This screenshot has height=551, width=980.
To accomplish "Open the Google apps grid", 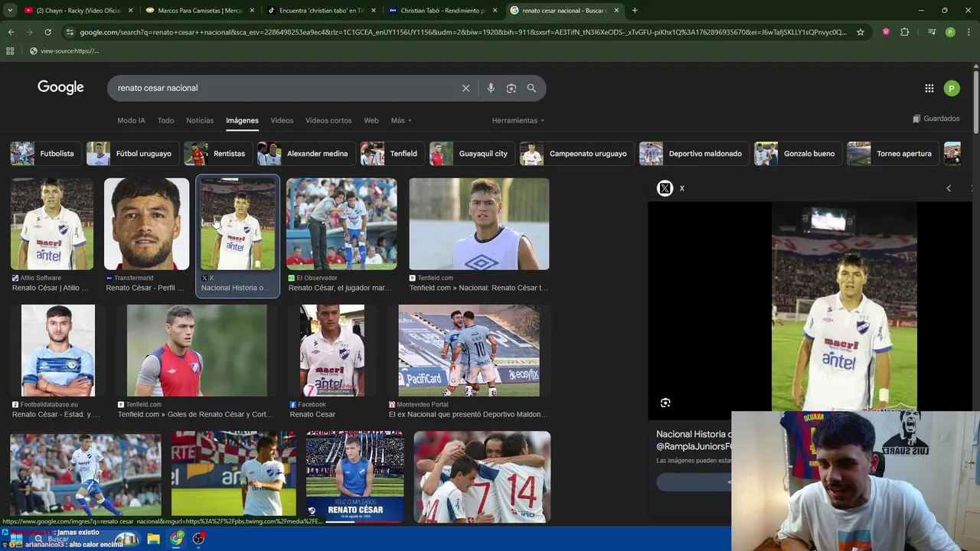I will [929, 88].
